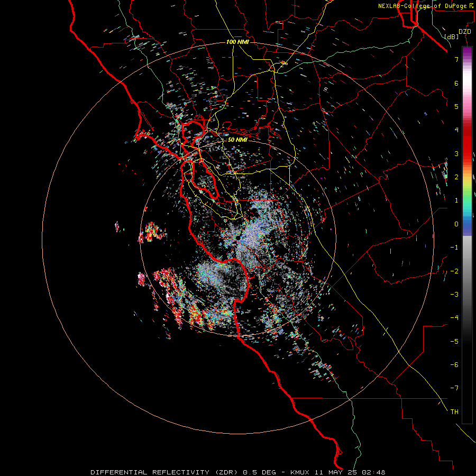The image size is (476, 476).
Task: Click the 4 value on color scale
Action: [456, 130]
